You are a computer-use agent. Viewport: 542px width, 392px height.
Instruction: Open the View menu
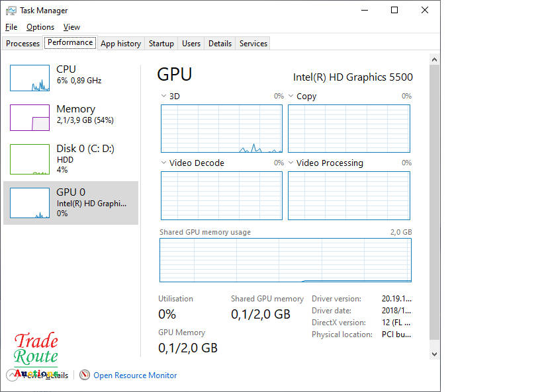click(x=71, y=27)
